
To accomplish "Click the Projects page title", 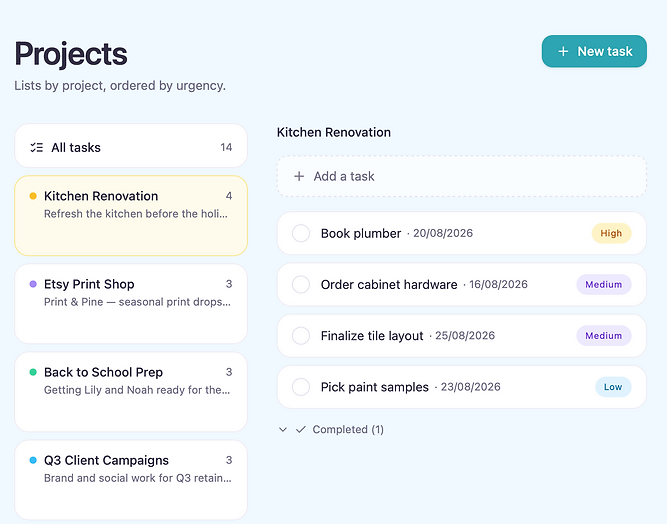I will click(71, 54).
